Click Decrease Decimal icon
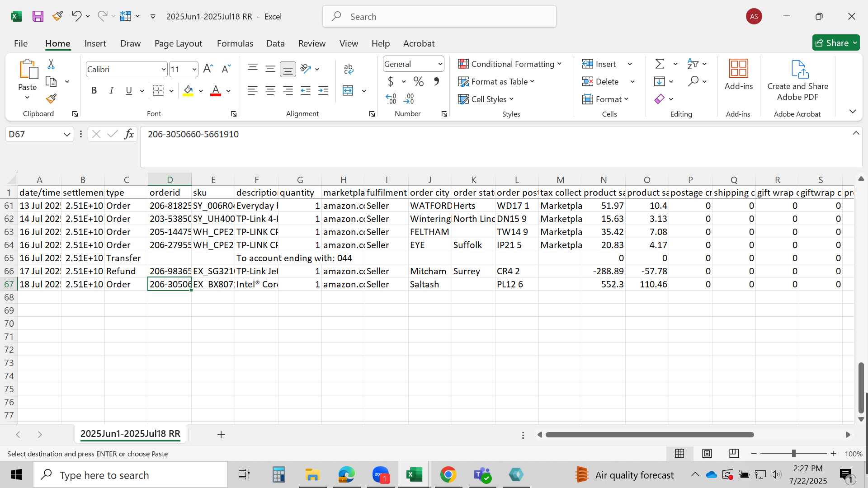Screen dimensions: 868x488 tap(409, 99)
